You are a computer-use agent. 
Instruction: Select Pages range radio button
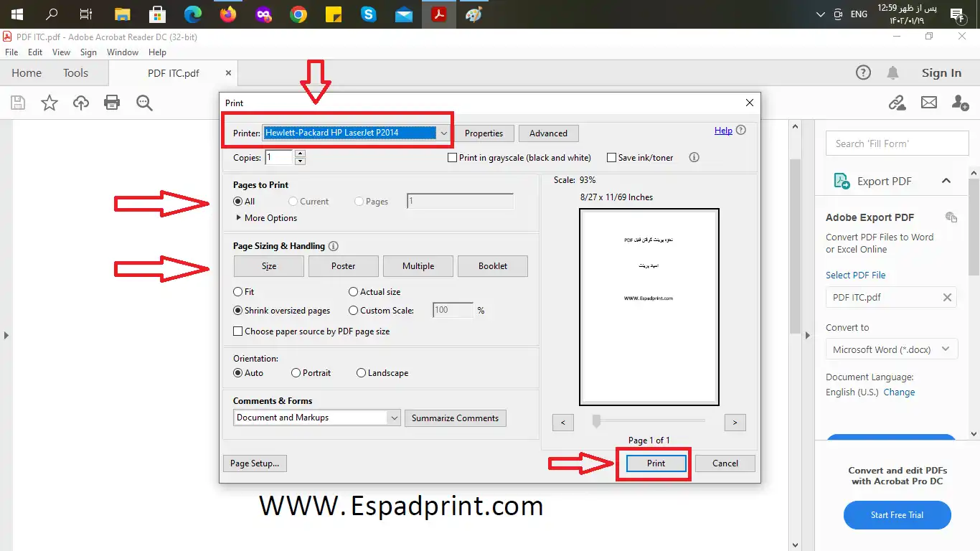(x=359, y=202)
